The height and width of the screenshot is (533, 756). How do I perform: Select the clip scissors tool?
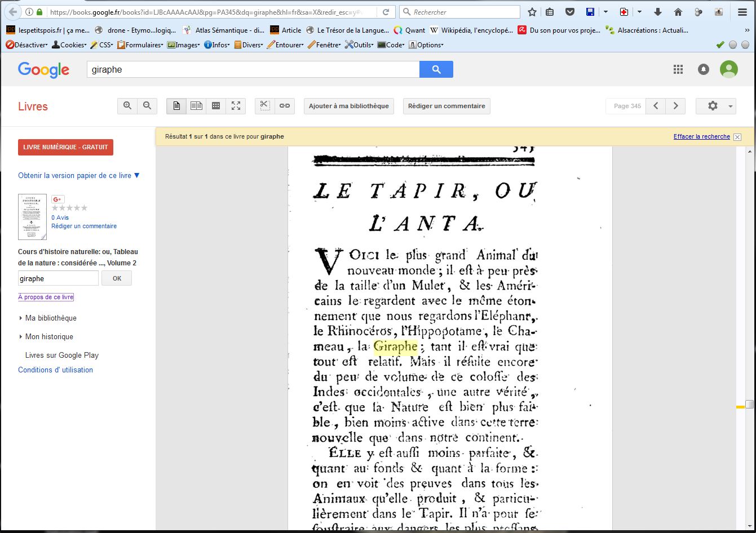tap(265, 106)
